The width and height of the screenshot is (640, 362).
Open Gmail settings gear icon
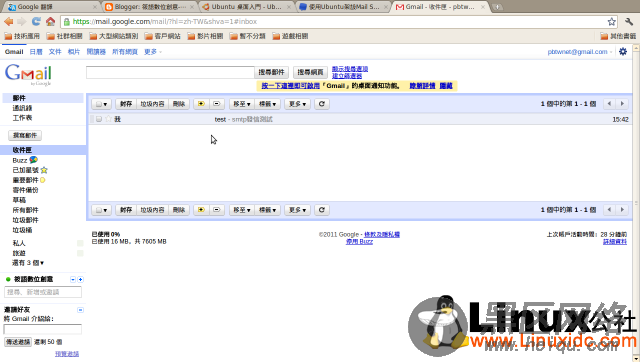tap(622, 52)
